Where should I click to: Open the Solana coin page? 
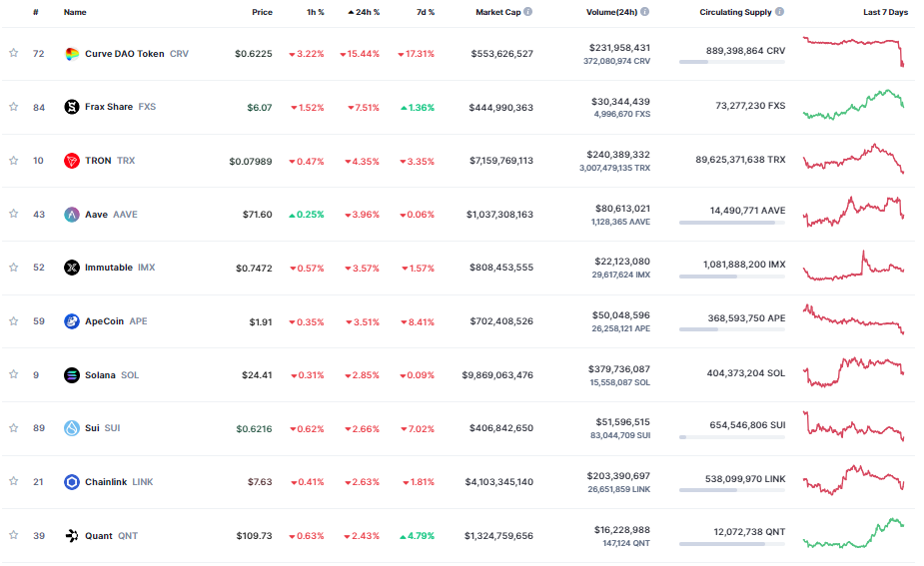click(100, 375)
